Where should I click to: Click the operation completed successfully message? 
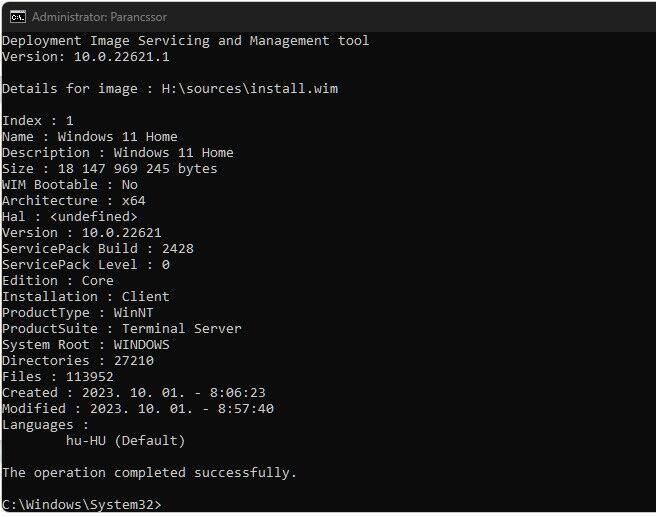pyautogui.click(x=149, y=473)
